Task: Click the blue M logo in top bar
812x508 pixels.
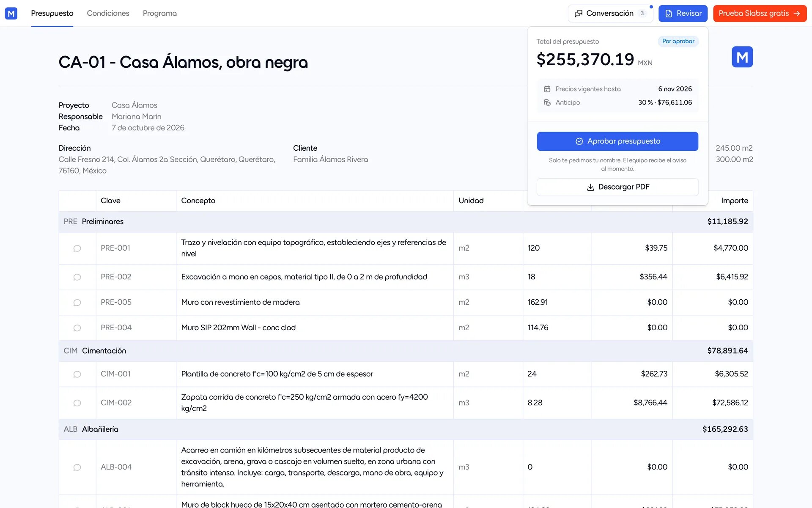Action: pos(11,14)
